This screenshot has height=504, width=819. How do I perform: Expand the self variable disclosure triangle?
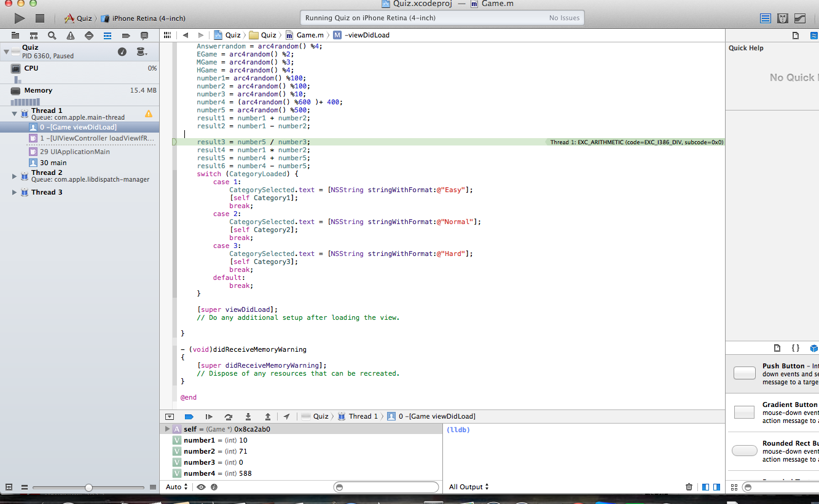coord(167,429)
